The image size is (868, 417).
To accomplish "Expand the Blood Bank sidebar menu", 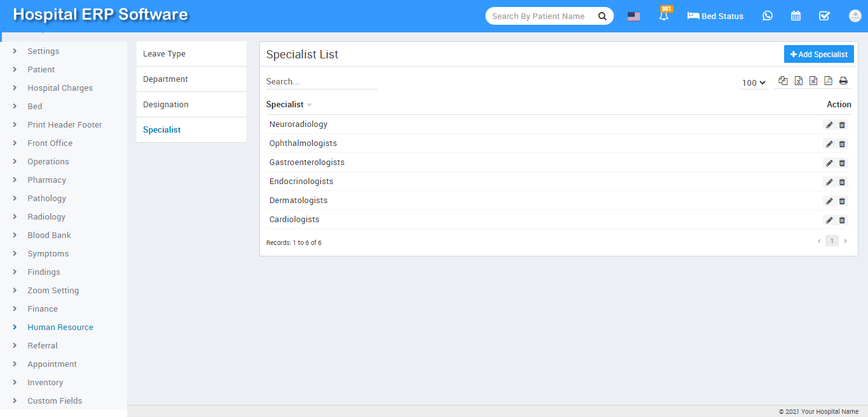I will 49,235.
